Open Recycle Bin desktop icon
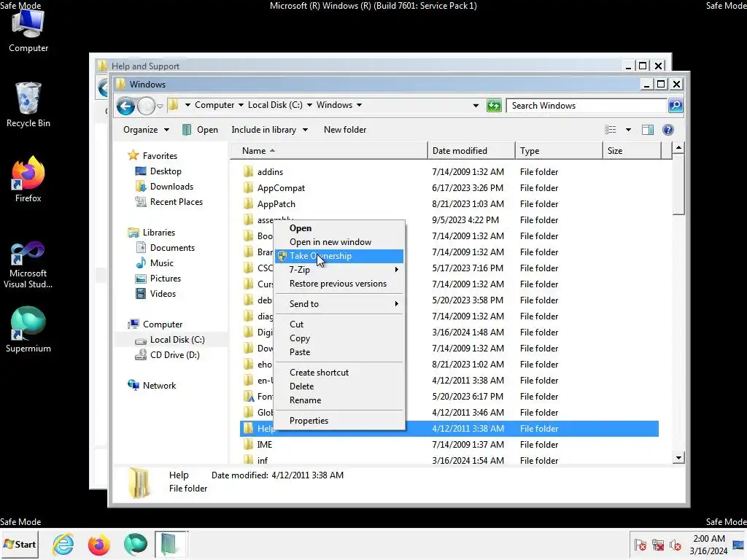This screenshot has height=560, width=747. click(x=28, y=105)
